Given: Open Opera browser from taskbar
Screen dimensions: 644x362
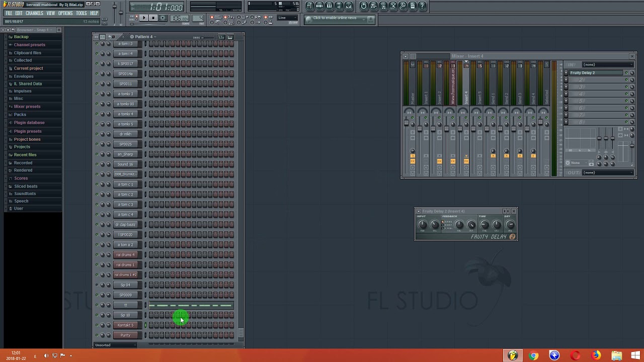Looking at the screenshot, I should (x=575, y=355).
